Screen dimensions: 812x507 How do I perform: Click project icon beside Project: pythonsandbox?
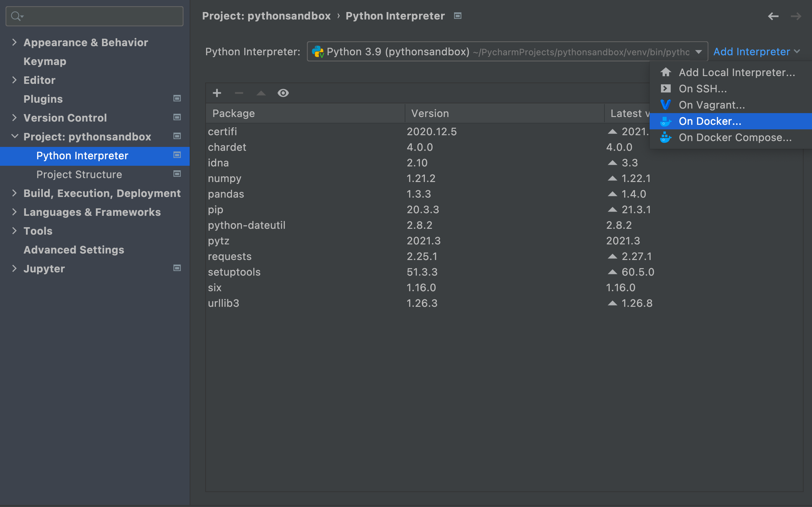point(177,136)
